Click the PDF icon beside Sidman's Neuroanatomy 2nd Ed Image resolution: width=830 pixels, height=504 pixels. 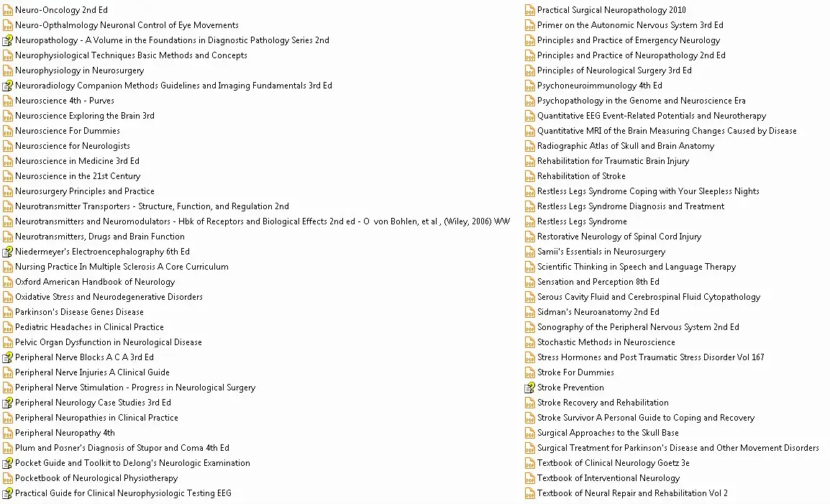pyautogui.click(x=530, y=312)
